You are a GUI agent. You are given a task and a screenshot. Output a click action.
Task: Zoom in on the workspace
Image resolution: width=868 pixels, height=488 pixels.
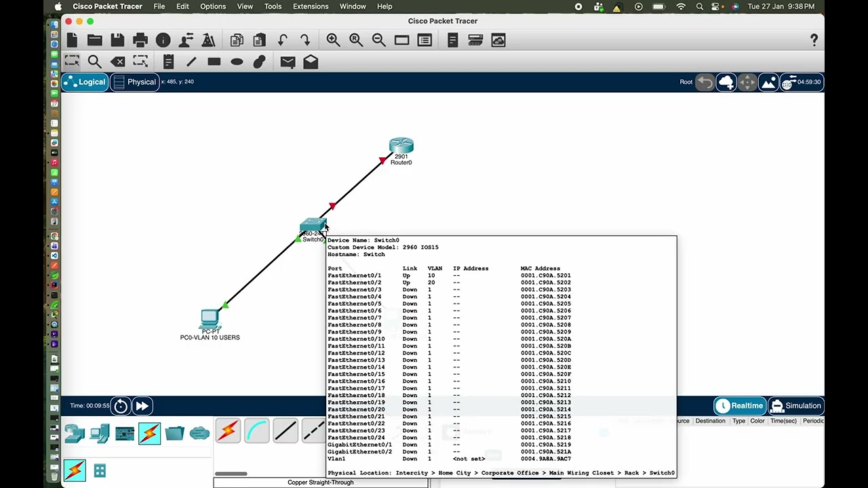(x=333, y=41)
